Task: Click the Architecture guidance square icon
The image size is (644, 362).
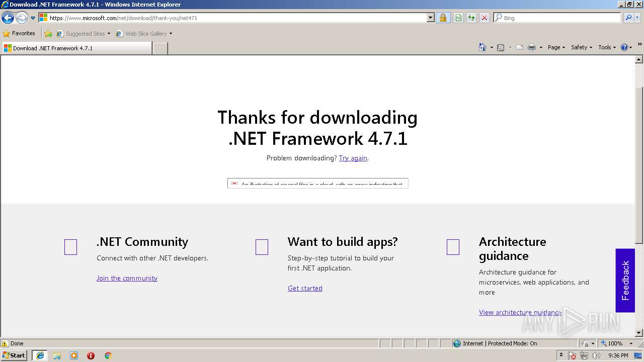Action: [453, 247]
